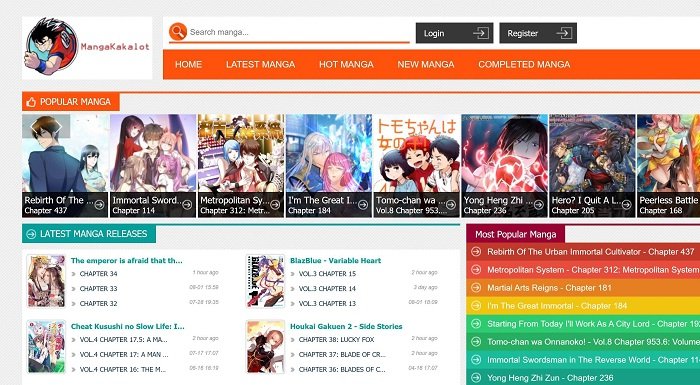Click circle arrow beside Martial Arts Reigns
Viewport: 700px width, 385px height.
pos(476,288)
